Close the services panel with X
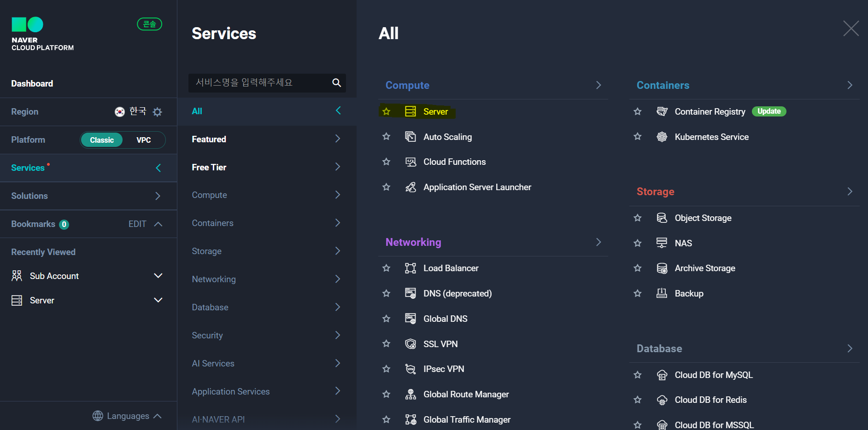Screen dimensions: 868x430 tap(851, 29)
